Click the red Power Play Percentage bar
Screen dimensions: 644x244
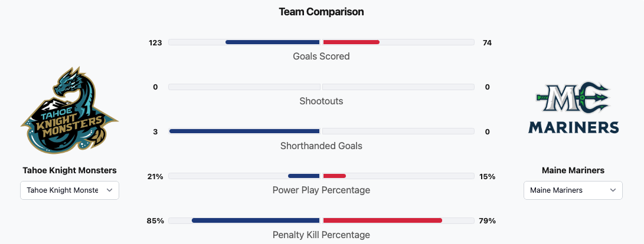[335, 176]
